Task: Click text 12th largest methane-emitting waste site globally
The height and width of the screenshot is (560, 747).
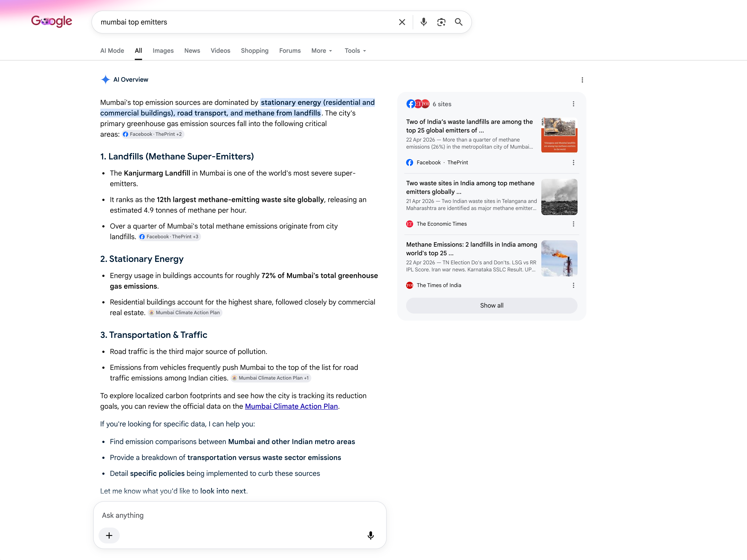Action: coord(240,200)
